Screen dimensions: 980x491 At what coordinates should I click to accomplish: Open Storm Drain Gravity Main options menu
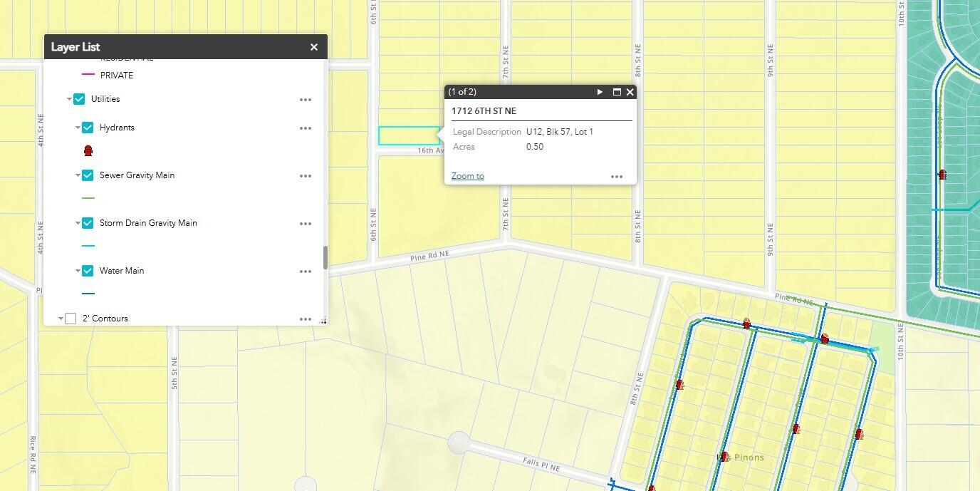pyautogui.click(x=306, y=224)
